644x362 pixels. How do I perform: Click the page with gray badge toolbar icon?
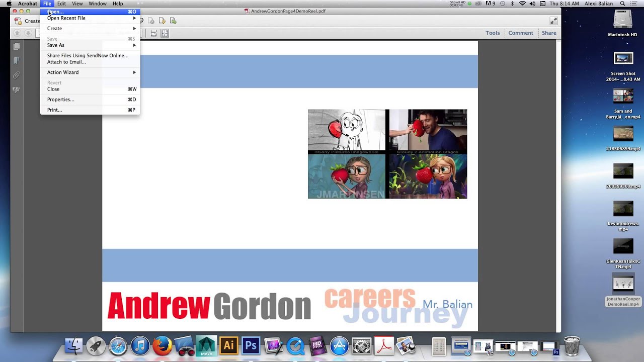151,21
